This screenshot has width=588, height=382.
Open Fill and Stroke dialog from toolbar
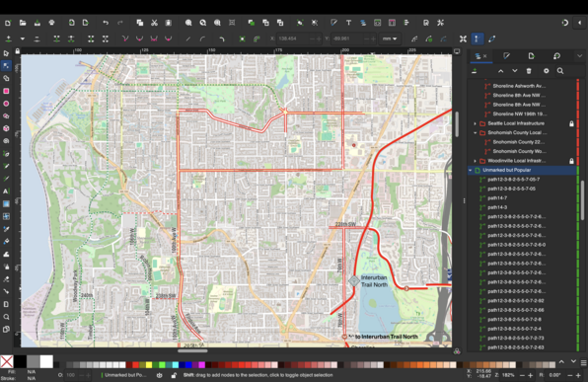click(333, 23)
